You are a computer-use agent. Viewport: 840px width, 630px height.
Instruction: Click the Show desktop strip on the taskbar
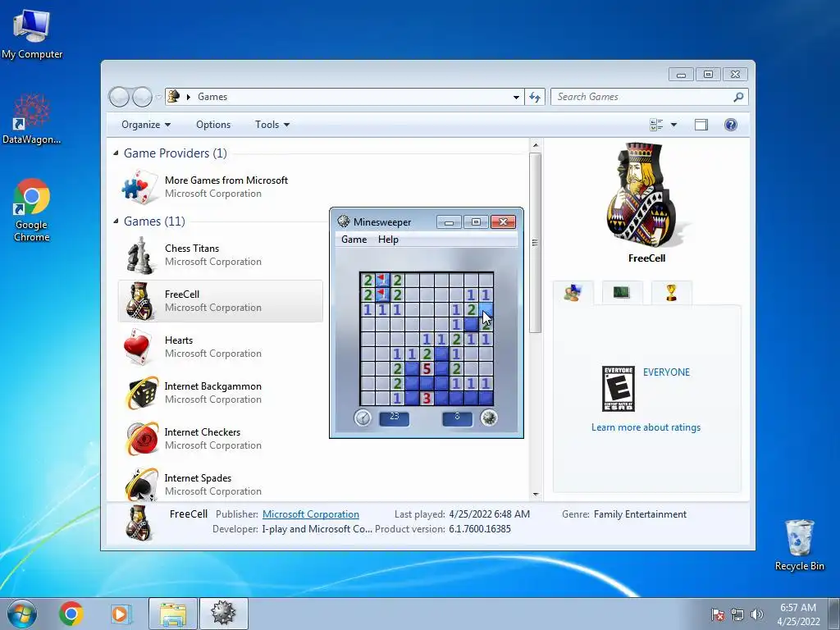pos(834,614)
